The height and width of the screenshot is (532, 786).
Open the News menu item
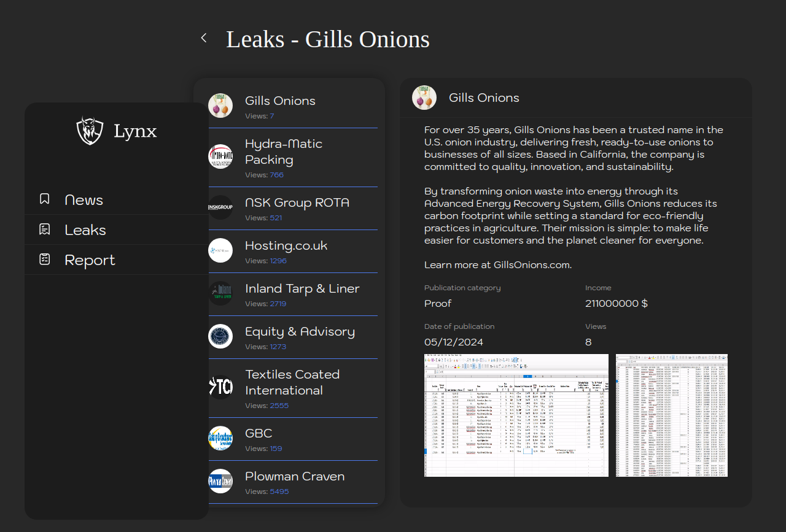[84, 200]
